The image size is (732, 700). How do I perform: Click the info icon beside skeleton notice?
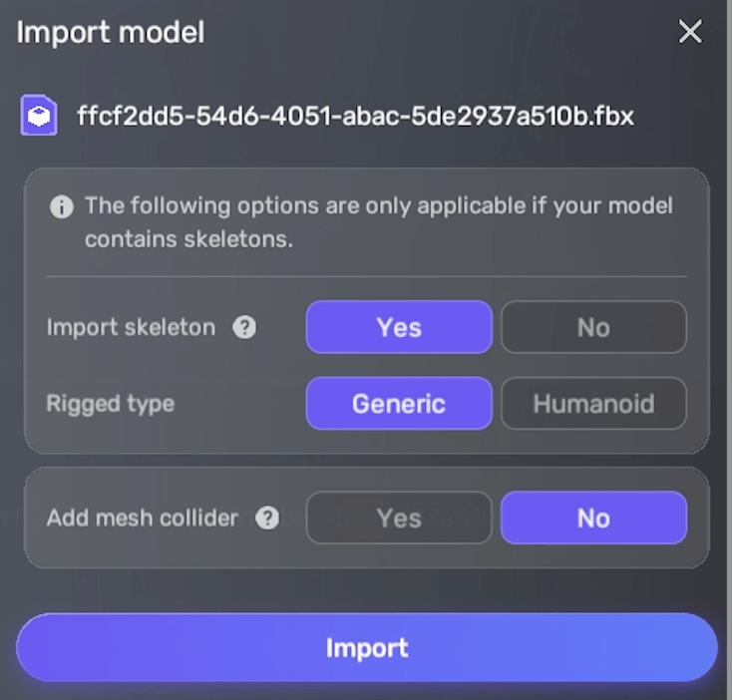[62, 207]
